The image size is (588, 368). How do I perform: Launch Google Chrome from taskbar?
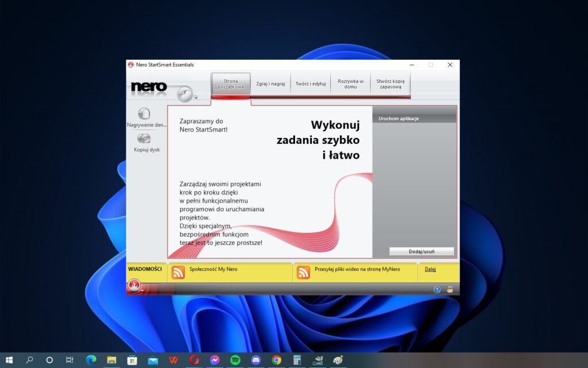(x=276, y=360)
